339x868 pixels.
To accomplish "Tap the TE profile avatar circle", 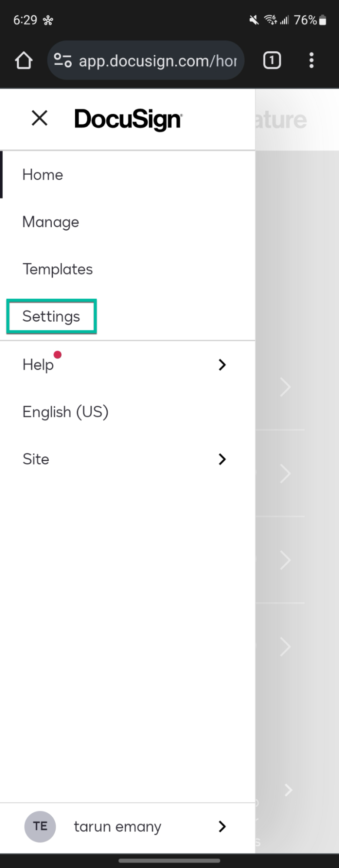I will pyautogui.click(x=40, y=826).
